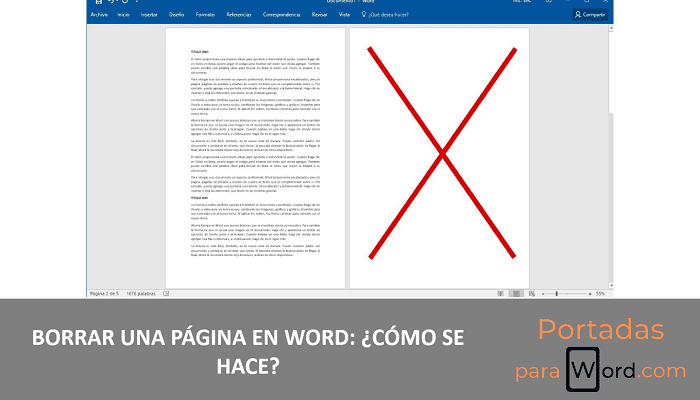Switch to the Correspondencia tab
Viewport: 700px width, 400px height.
point(281,15)
